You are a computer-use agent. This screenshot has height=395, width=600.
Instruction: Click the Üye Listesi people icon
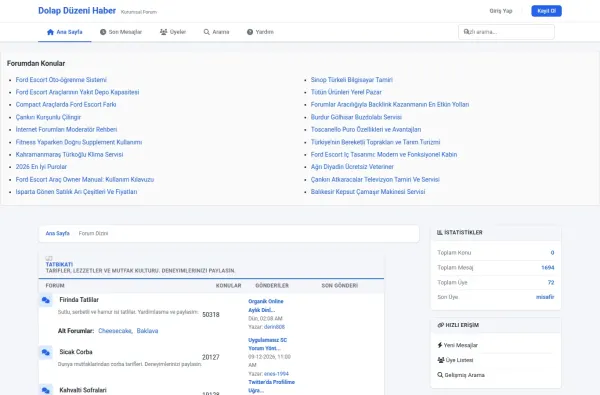tap(440, 360)
